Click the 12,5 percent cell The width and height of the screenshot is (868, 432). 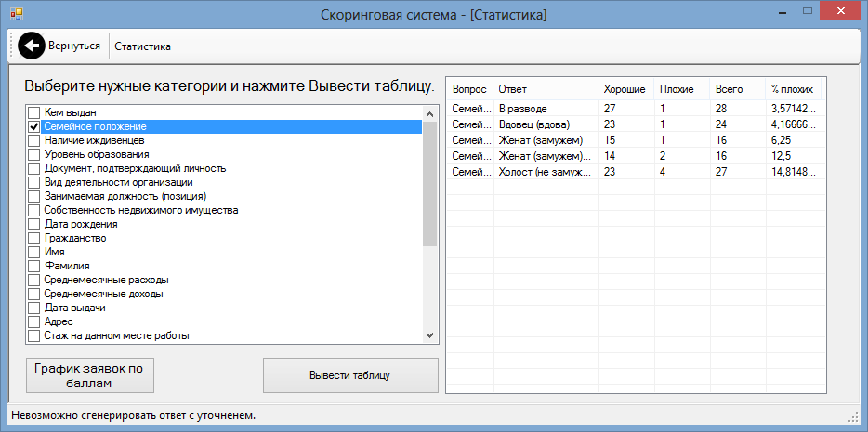794,156
